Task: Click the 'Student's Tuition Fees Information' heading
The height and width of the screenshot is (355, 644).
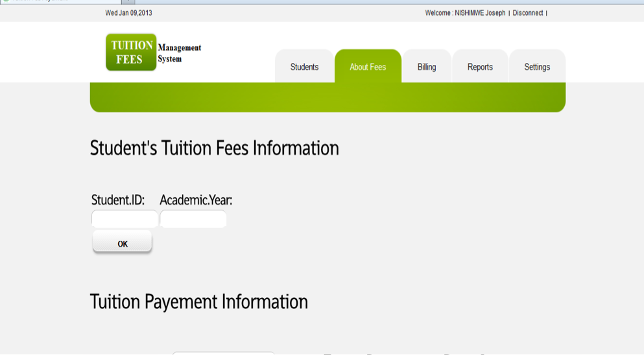Action: click(x=215, y=149)
